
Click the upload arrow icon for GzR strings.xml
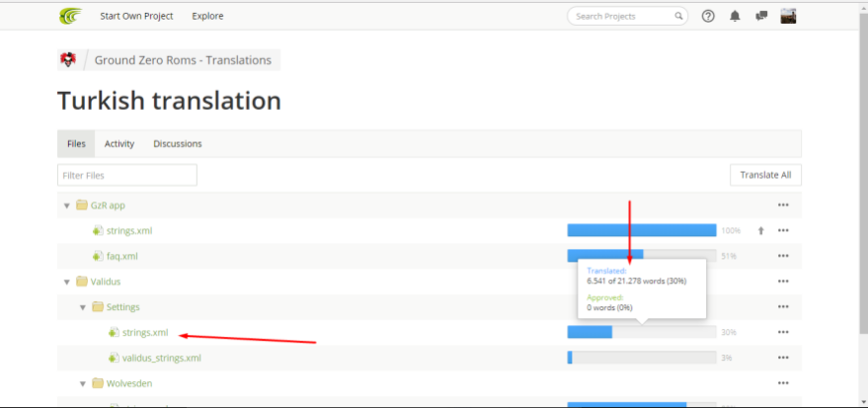point(760,231)
